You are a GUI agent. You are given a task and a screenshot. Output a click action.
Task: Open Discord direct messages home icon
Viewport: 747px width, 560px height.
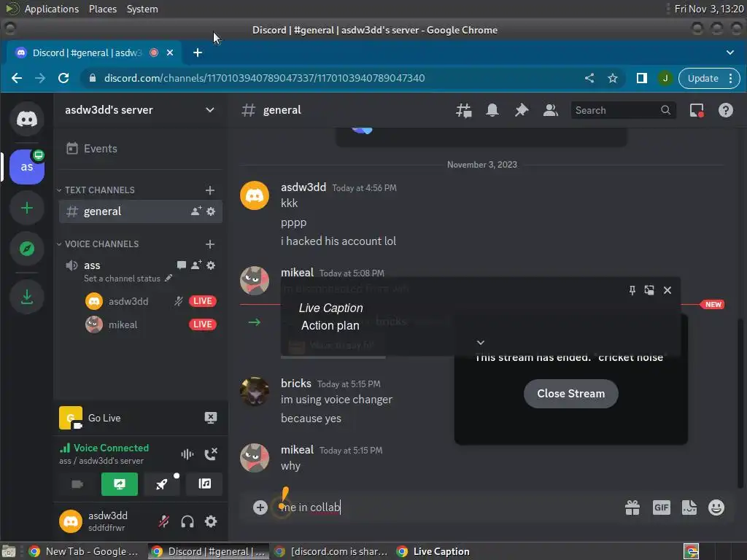27,119
